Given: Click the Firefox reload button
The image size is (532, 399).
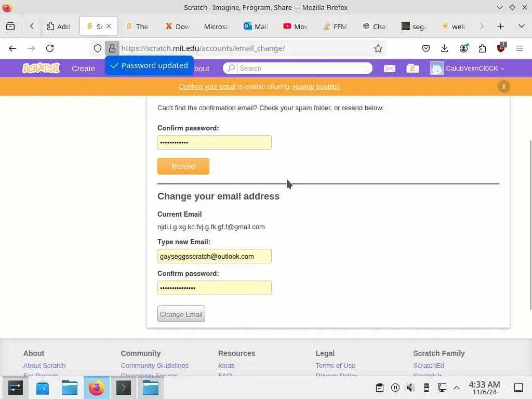Looking at the screenshot, I should pyautogui.click(x=50, y=48).
